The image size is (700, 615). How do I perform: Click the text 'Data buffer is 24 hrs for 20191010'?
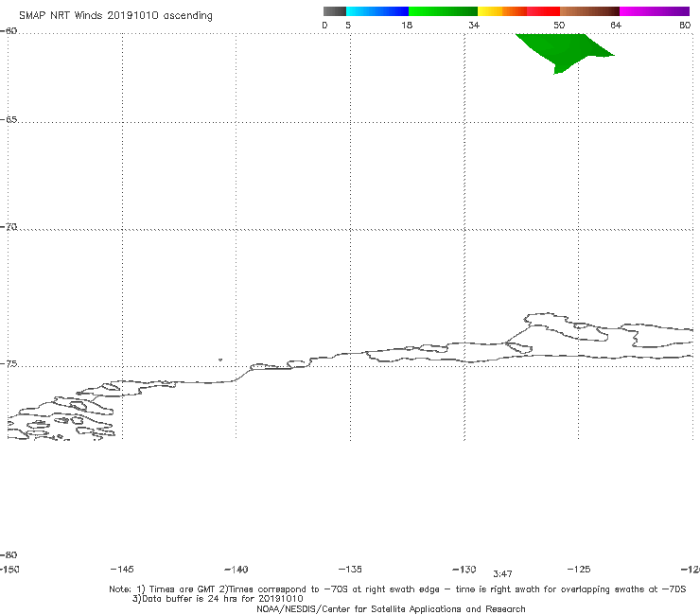222,599
